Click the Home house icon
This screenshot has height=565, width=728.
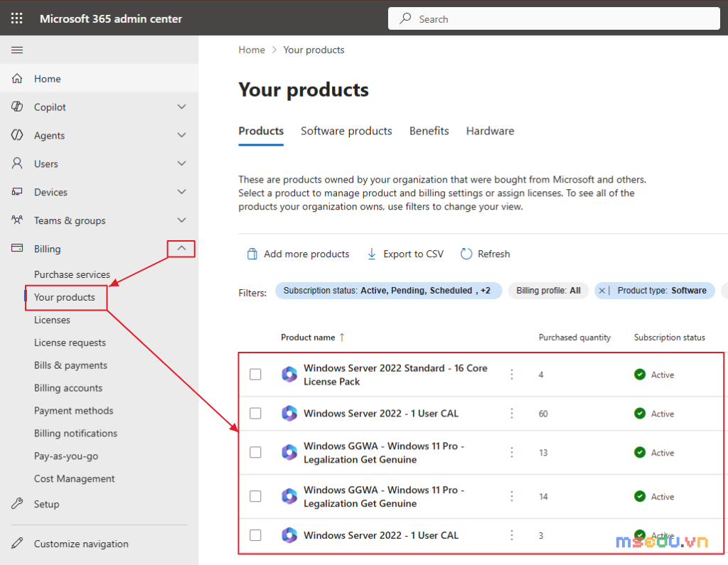pyautogui.click(x=17, y=78)
